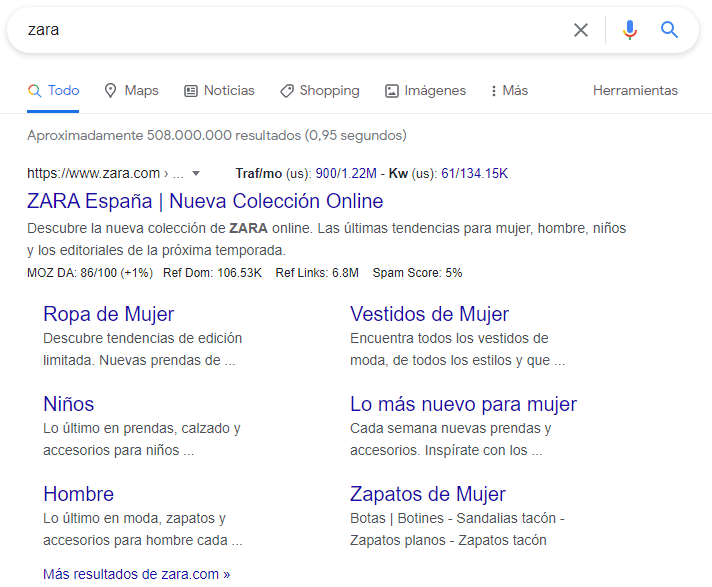
Task: Click the three-dot icon next to Más
Action: click(x=494, y=91)
